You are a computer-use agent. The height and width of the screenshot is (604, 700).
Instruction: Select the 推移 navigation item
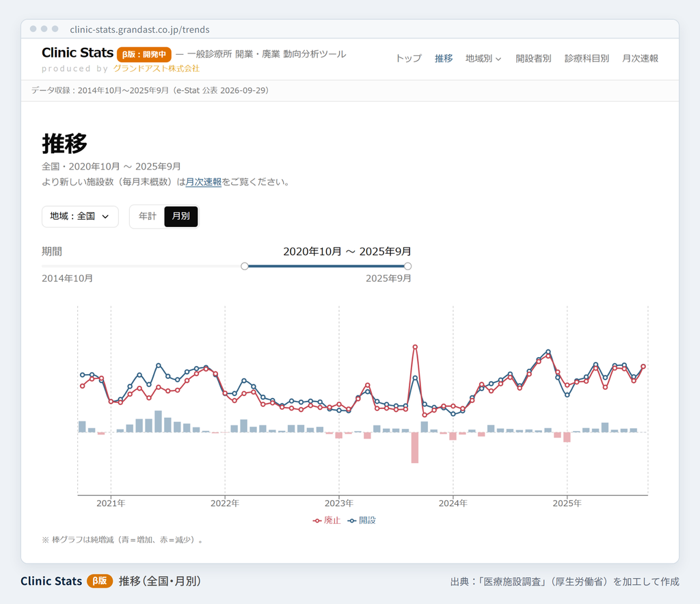click(x=444, y=59)
